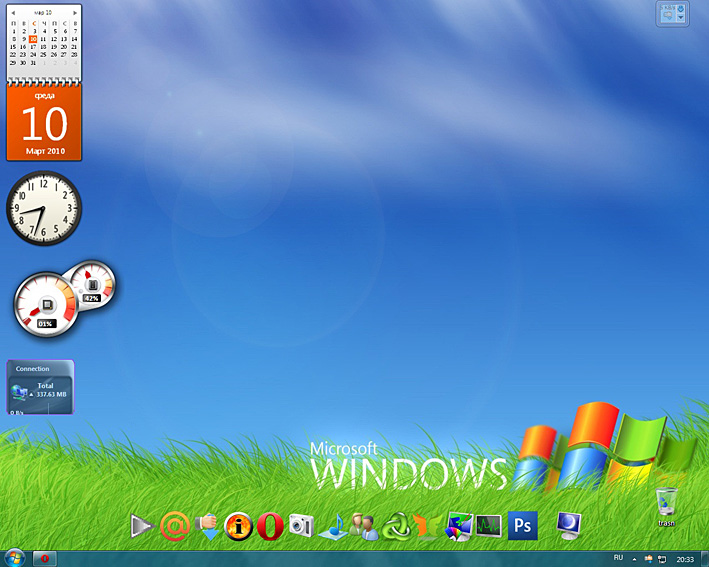Select day 17 in calendar grid

tap(33, 47)
